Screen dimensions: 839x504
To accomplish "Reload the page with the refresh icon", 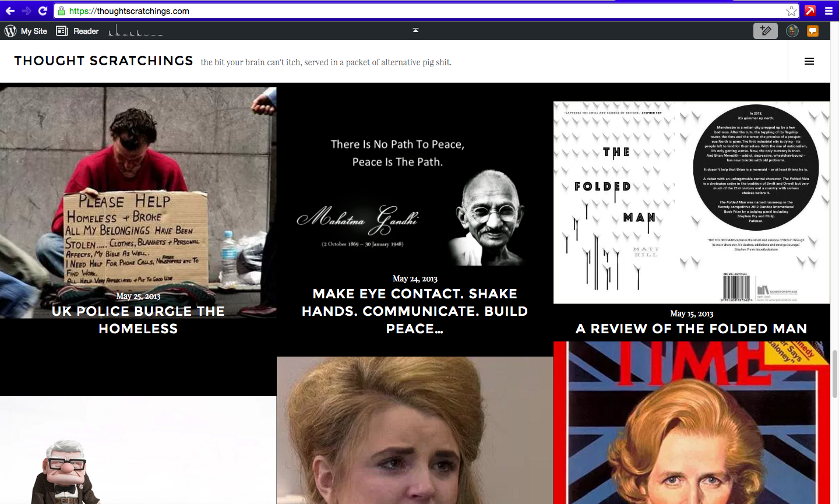I will [x=43, y=10].
